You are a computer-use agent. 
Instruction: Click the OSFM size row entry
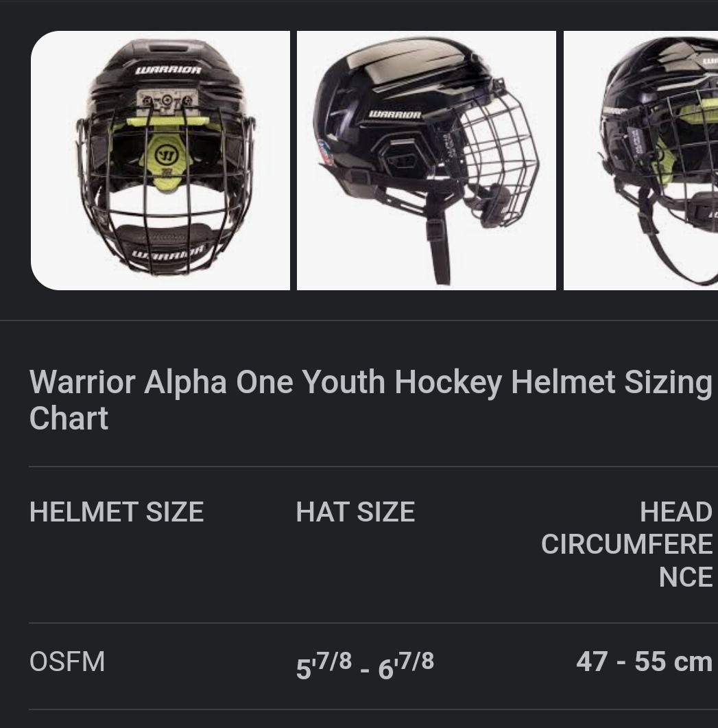[67, 661]
